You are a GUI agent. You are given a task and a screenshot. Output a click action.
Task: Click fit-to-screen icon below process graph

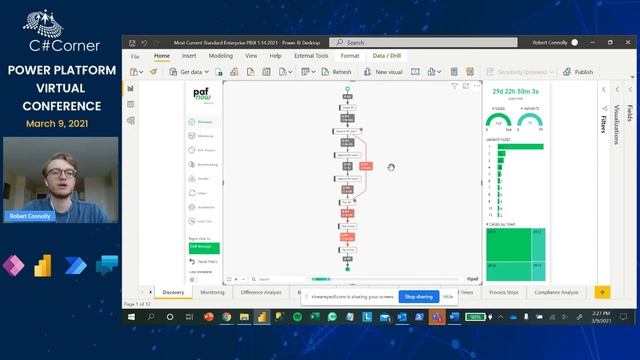tap(229, 279)
